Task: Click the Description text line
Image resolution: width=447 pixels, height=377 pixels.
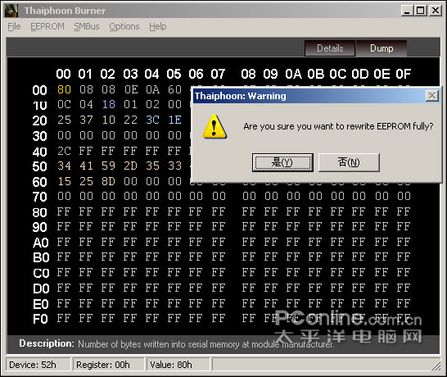Action: point(176,344)
